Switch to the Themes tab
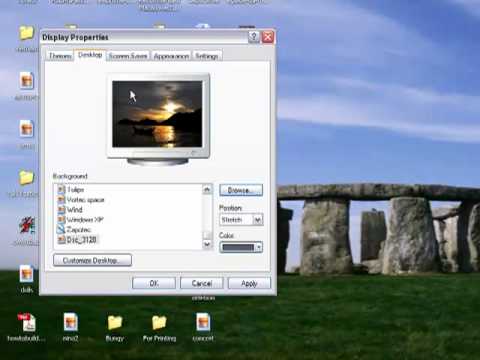Image resolution: width=480 pixels, height=360 pixels. coord(60,56)
